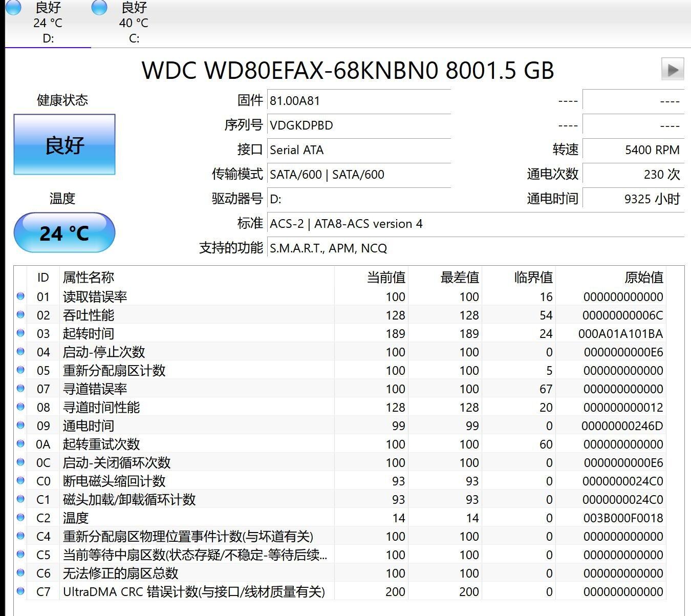Select the 无法修正的扇区总数 attribute name
Image resolution: width=691 pixels, height=616 pixels.
[120, 573]
